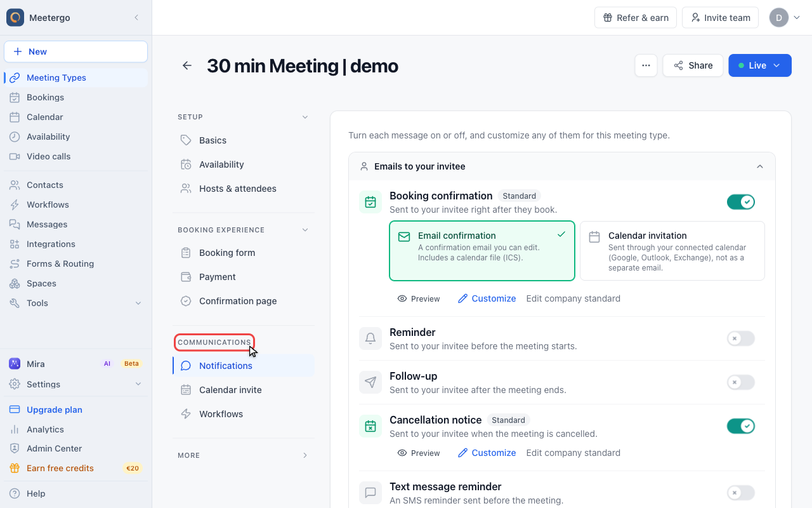Open Contacts in sidebar
This screenshot has height=508, width=812.
(76, 185)
